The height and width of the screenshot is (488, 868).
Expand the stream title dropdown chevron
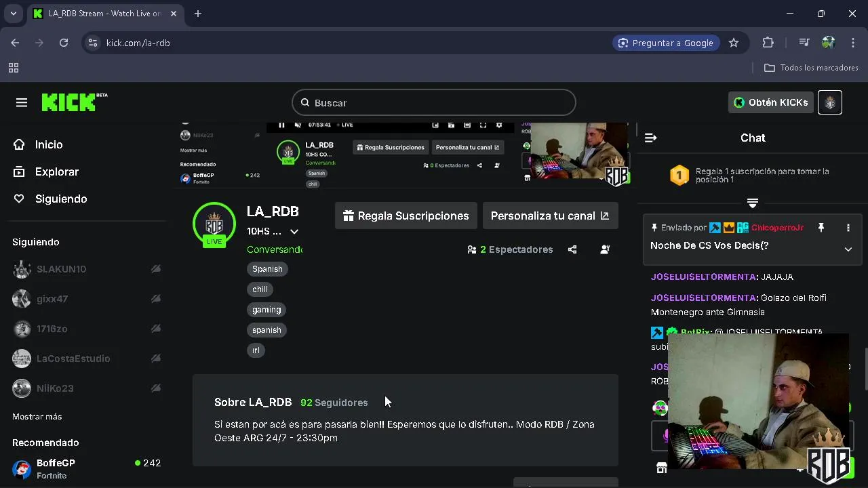coord(294,231)
